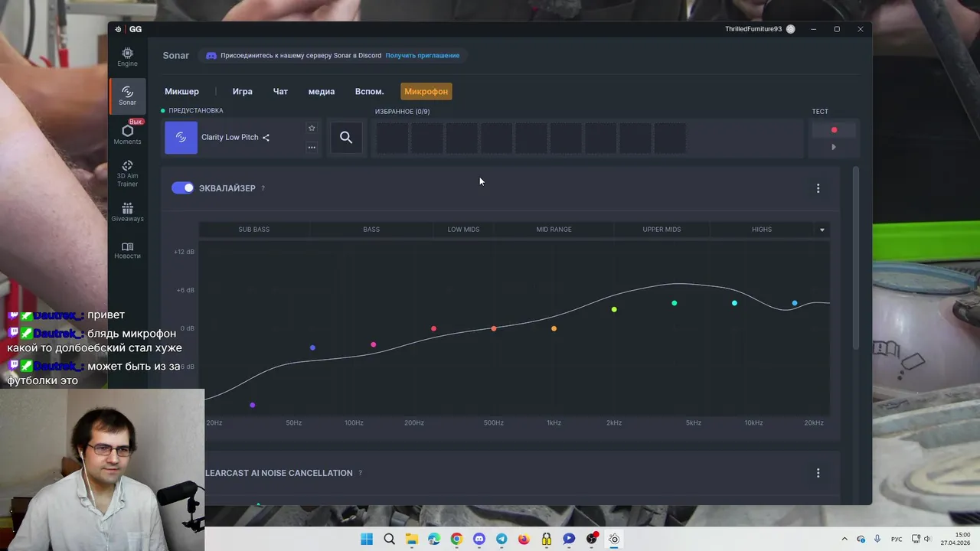Select the blue EQ point near 50Hz
This screenshot has height=551, width=980.
point(312,347)
